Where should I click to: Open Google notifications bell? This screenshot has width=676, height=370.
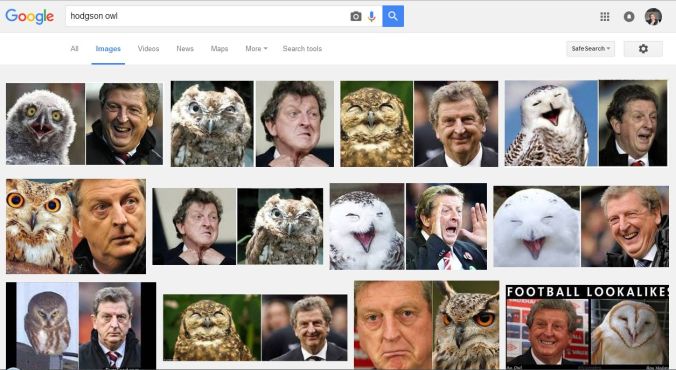coord(629,16)
